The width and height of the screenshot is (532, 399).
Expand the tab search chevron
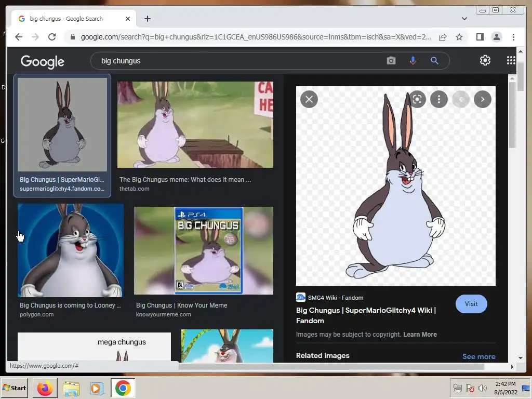coord(464,19)
